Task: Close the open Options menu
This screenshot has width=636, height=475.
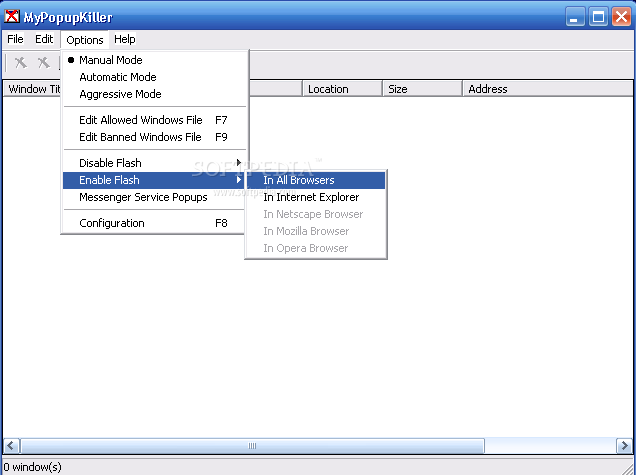Action: tap(85, 40)
